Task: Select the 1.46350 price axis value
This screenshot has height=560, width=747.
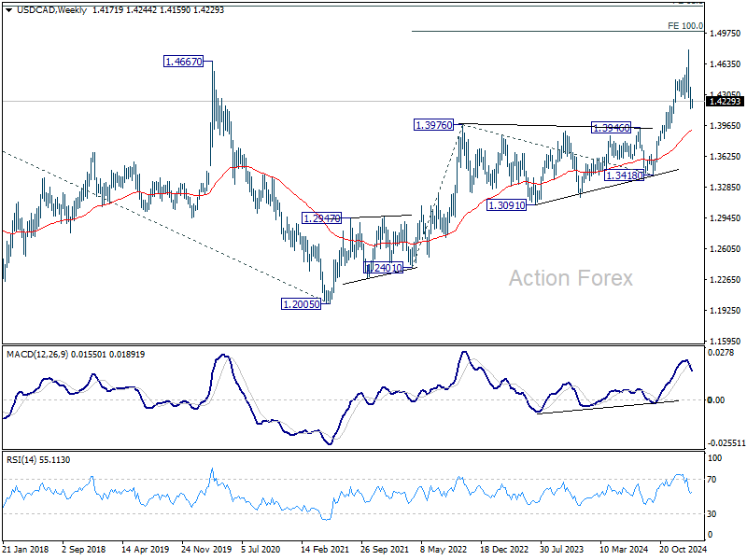Action: (x=726, y=63)
